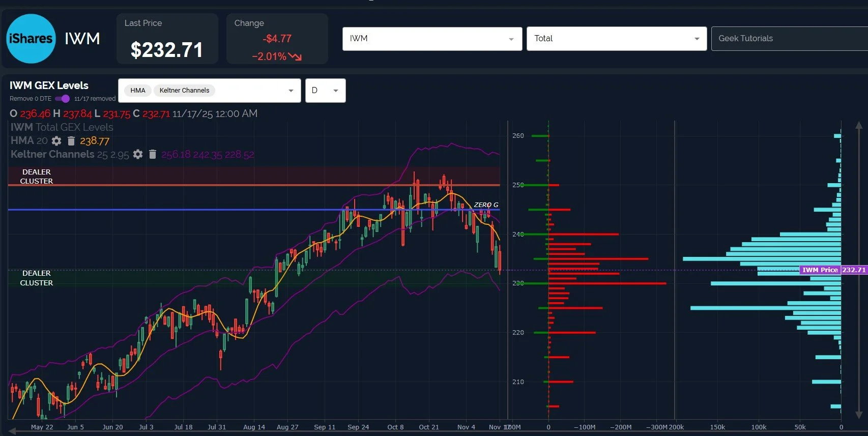Click the IWM Price 232.71 label
868x436 pixels.
(833, 270)
